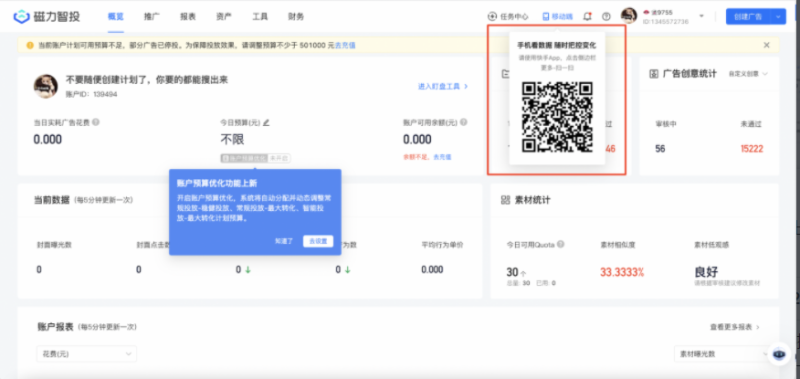Click the 0.000 平均行为单价 value

(x=432, y=270)
